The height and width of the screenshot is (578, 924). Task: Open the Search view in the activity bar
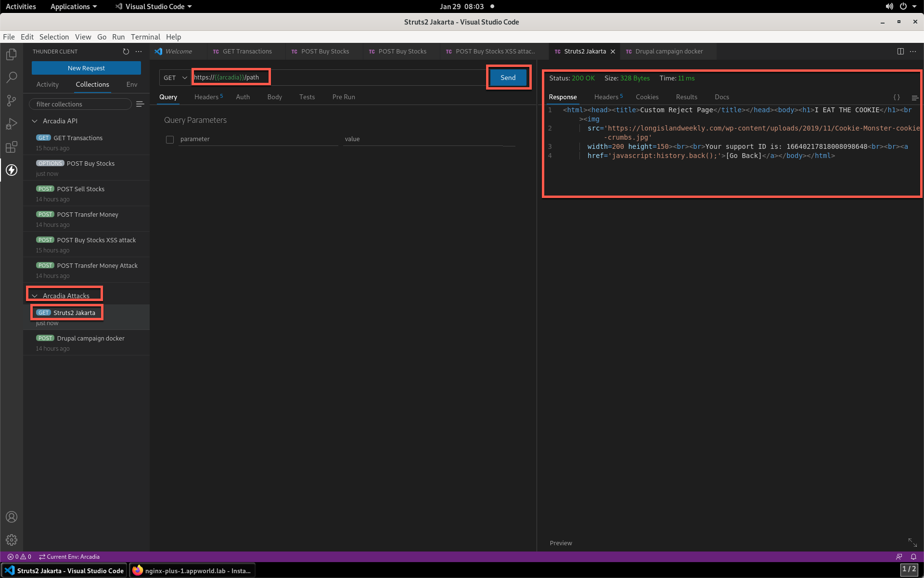pyautogui.click(x=12, y=78)
